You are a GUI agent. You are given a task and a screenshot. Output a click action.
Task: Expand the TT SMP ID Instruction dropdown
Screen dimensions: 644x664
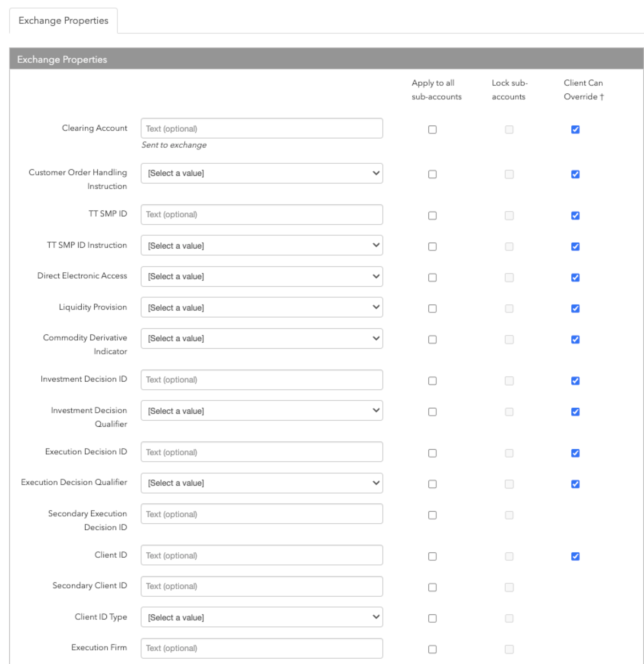(262, 246)
